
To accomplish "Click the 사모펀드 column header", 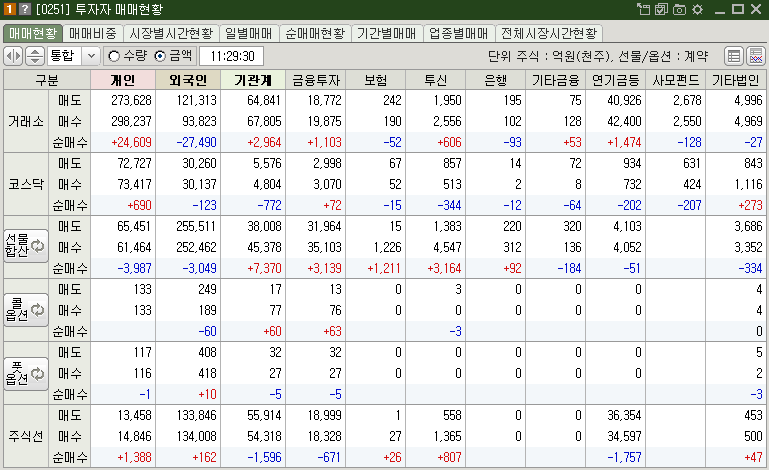I will coord(675,80).
